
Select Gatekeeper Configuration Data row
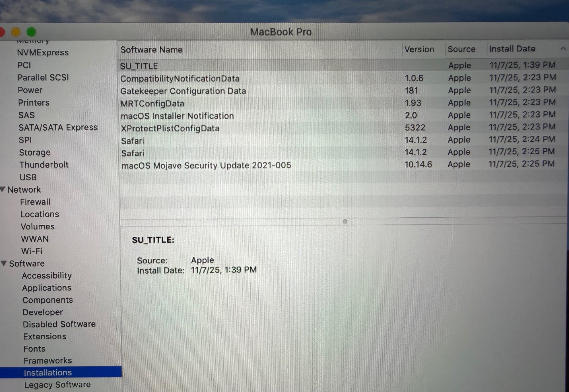point(183,91)
